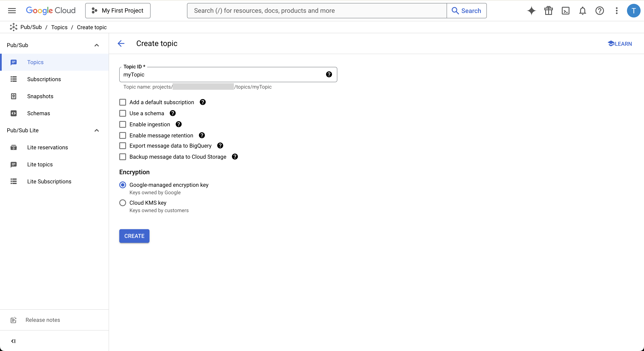This screenshot has width=644, height=351.
Task: Click the back arrow beside Create topic
Action: [121, 43]
